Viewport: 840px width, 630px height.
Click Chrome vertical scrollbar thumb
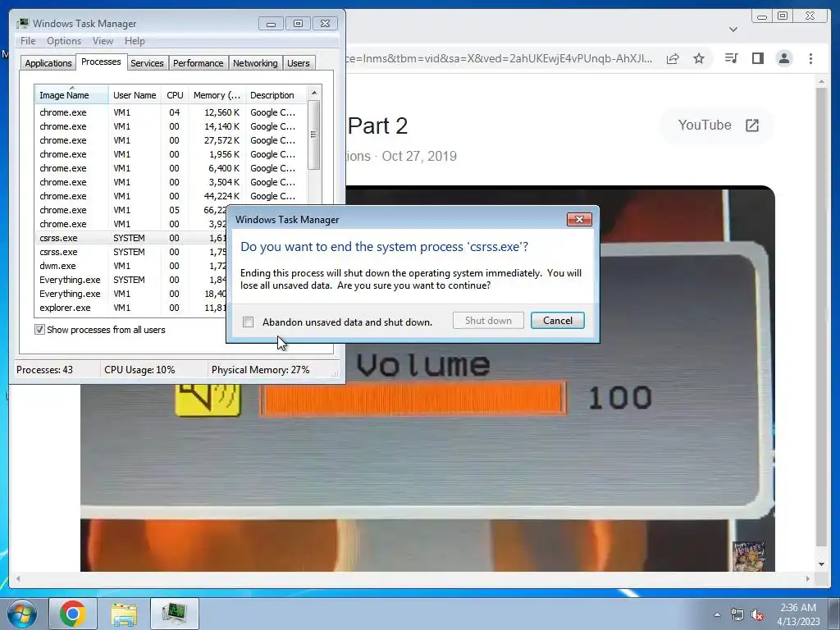[822, 317]
